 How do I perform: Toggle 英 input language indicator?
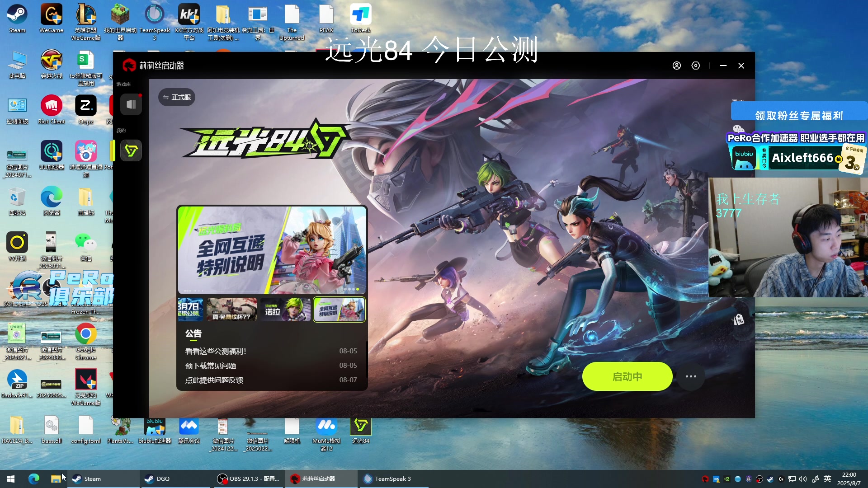(827, 479)
